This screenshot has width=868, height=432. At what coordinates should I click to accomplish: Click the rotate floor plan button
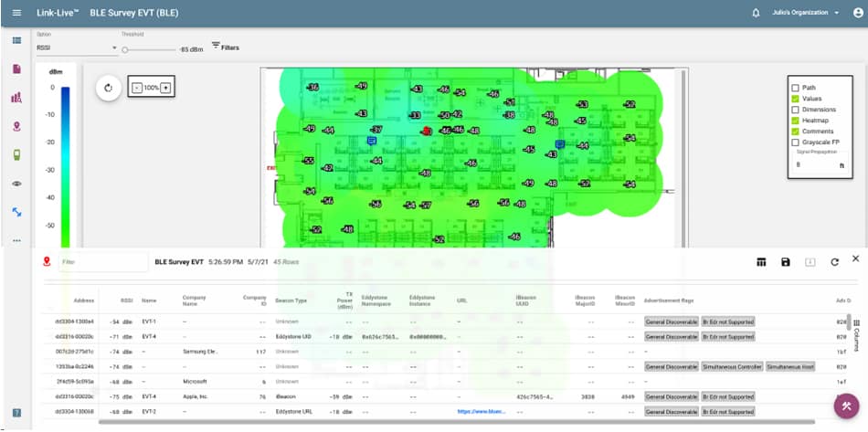(x=108, y=88)
